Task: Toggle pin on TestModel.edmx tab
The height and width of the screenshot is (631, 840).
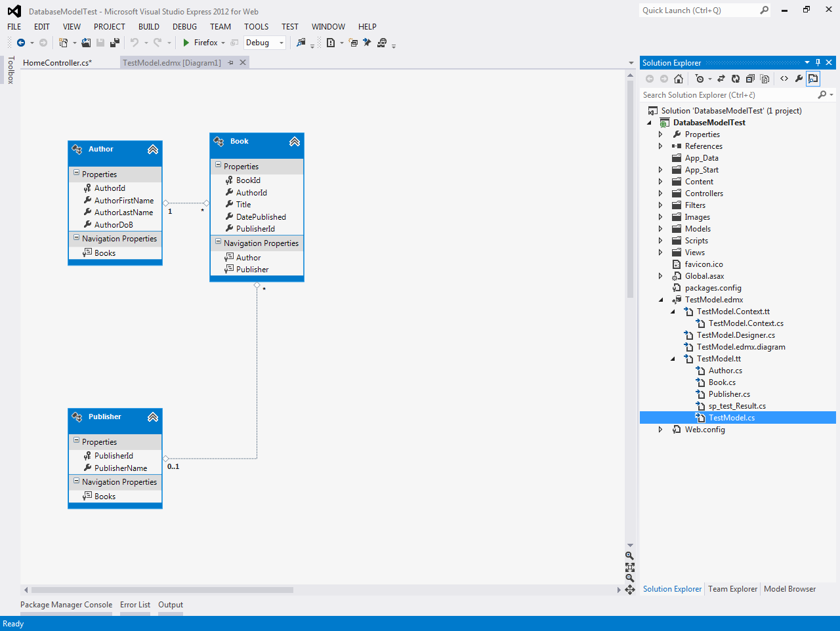Action: pos(230,63)
